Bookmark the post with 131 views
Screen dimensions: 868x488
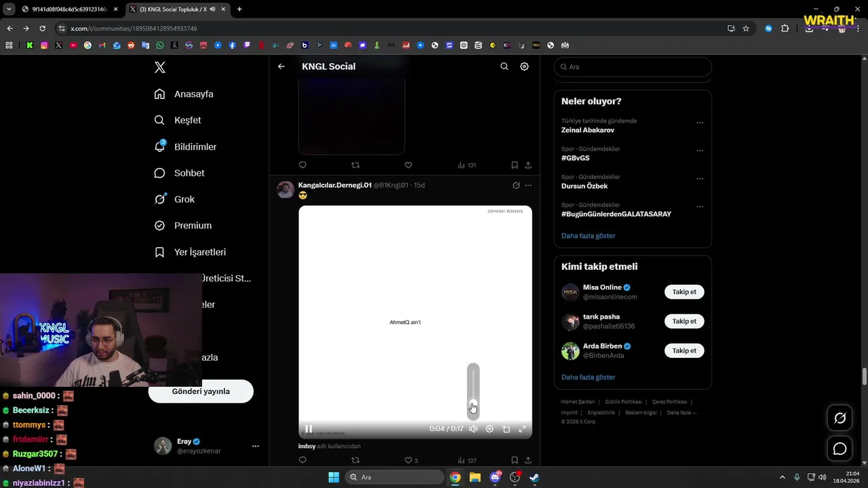(x=514, y=165)
